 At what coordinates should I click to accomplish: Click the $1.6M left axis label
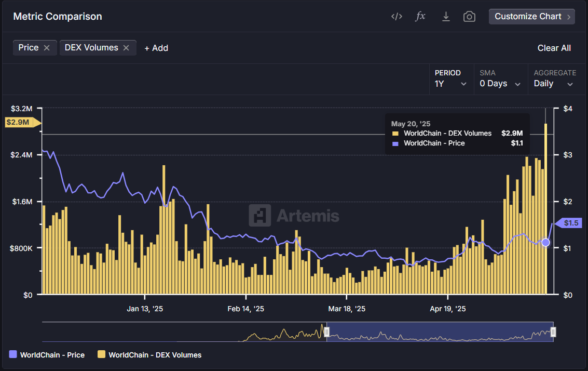coord(22,202)
